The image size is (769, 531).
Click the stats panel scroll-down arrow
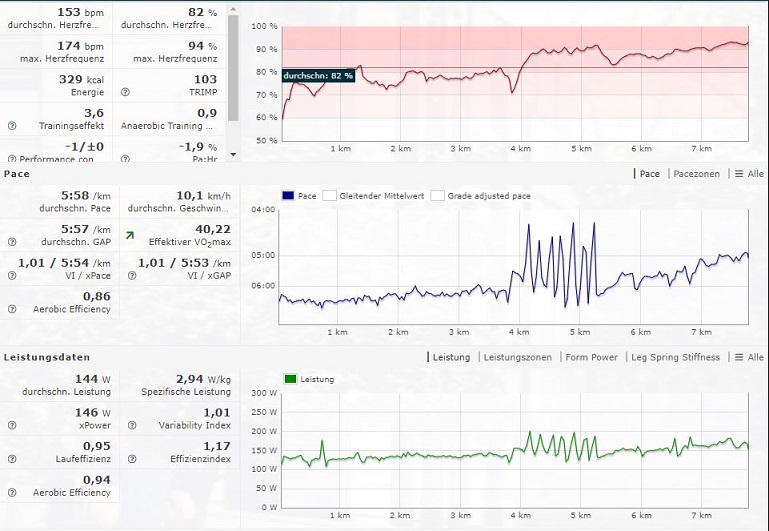tap(233, 154)
